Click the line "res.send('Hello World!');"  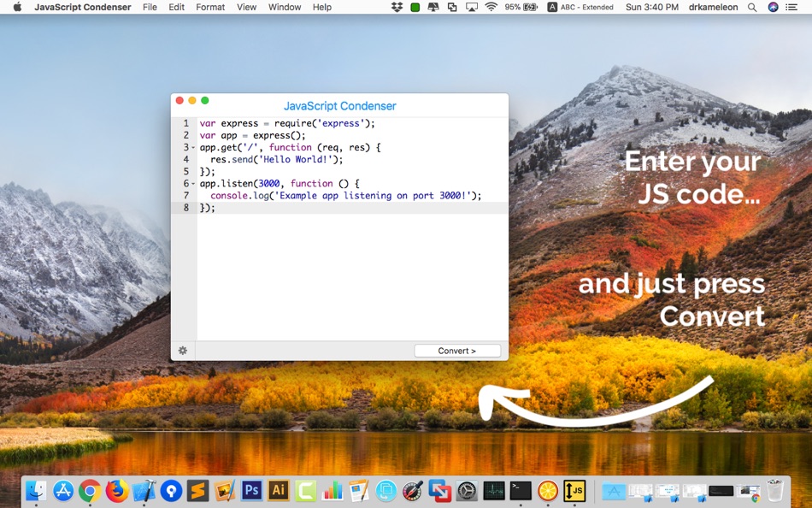[x=277, y=160]
